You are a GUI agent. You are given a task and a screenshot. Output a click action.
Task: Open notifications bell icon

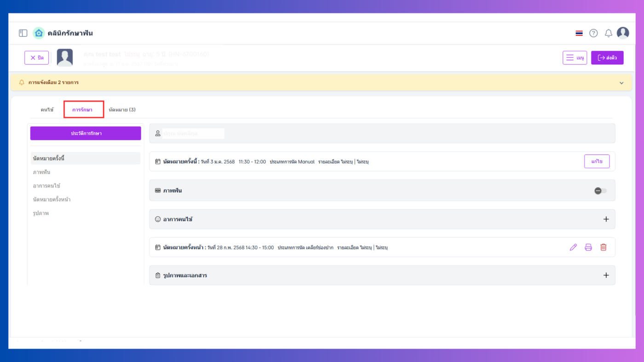click(608, 33)
